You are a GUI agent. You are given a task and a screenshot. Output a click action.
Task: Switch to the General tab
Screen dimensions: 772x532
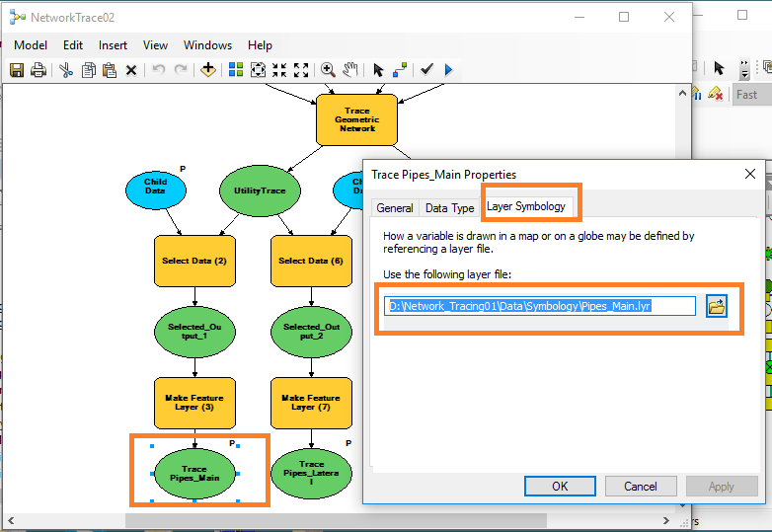395,208
